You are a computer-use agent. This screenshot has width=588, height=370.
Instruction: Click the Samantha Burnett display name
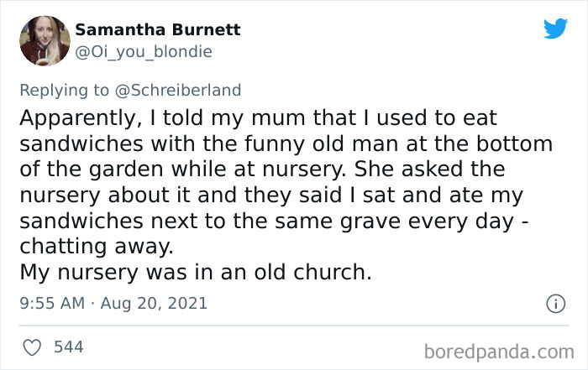pos(158,29)
